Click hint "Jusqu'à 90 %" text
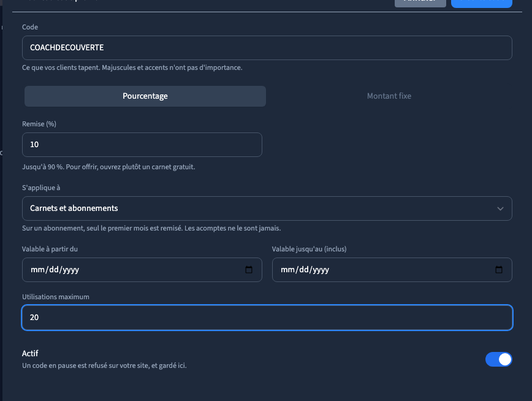The image size is (532, 401). pos(108,167)
